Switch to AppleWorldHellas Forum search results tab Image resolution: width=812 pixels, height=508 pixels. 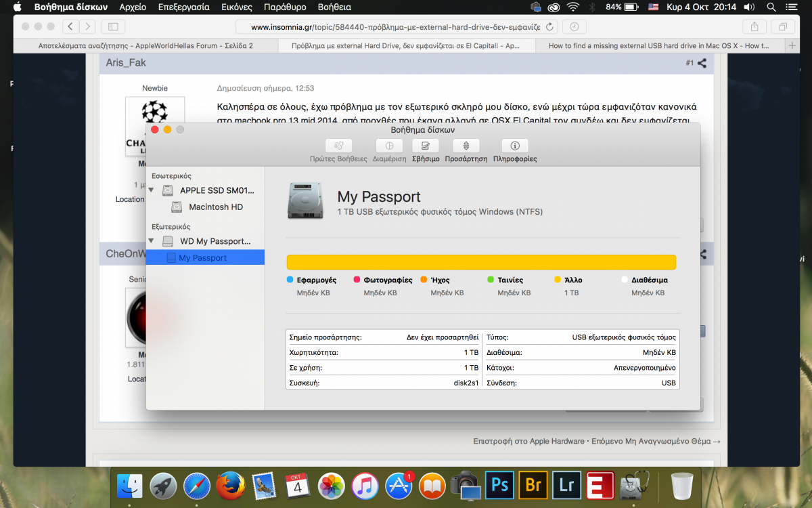145,46
